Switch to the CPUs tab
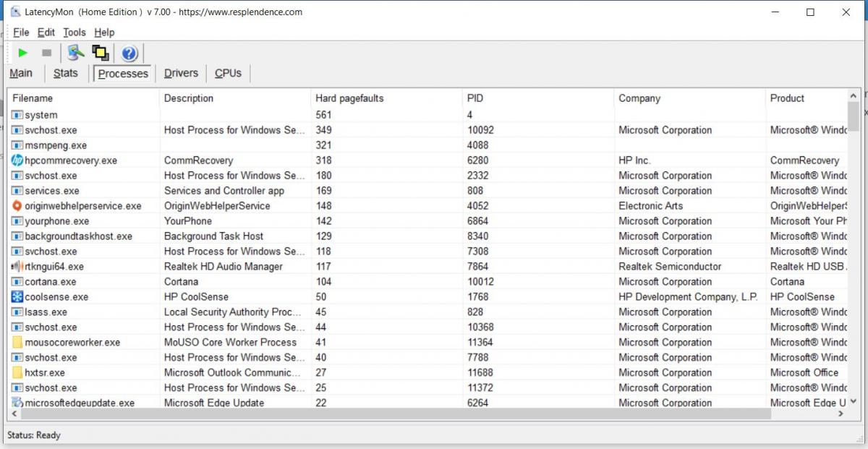The width and height of the screenshot is (868, 449). pyautogui.click(x=228, y=73)
